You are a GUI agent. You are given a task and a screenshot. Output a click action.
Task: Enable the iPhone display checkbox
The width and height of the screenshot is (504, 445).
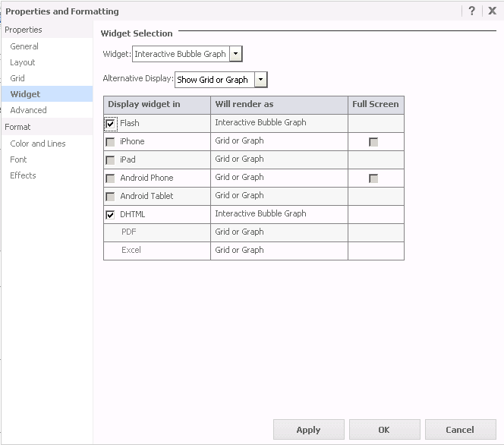110,142
